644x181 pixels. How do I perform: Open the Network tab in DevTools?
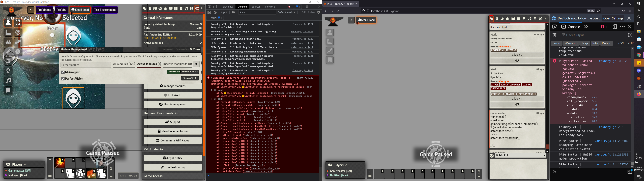tap(270, 7)
